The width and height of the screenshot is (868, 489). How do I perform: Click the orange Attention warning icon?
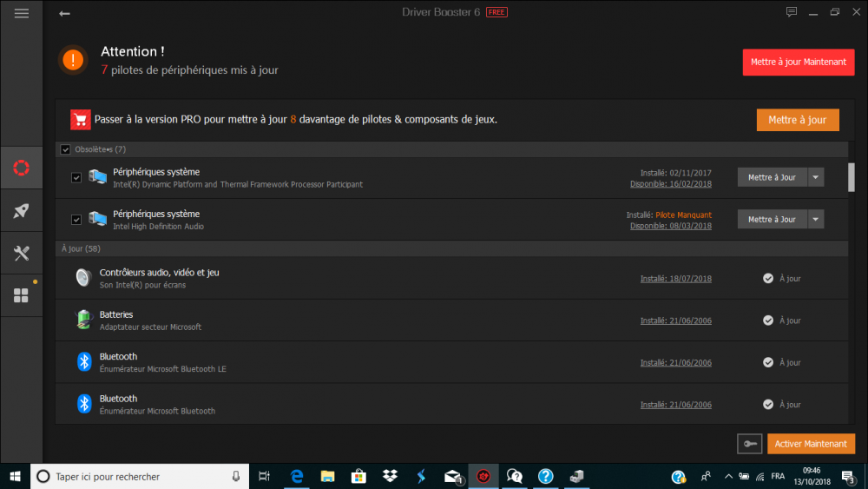(73, 60)
